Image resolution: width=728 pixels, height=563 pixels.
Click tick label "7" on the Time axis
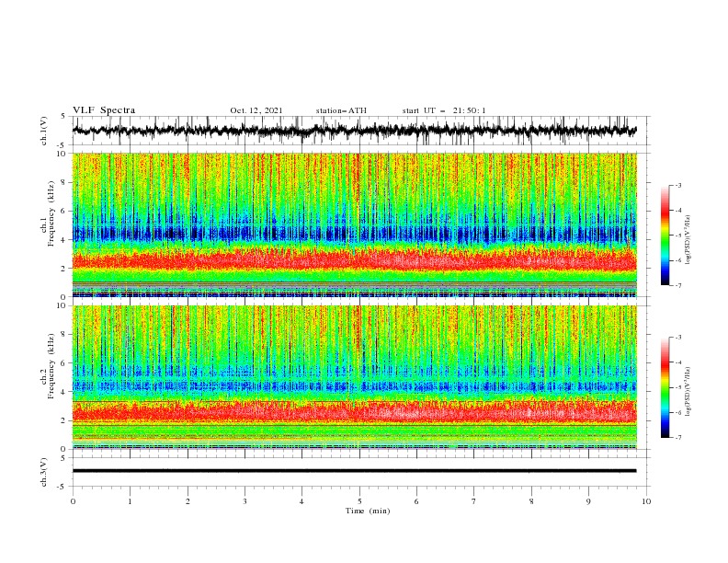point(474,501)
